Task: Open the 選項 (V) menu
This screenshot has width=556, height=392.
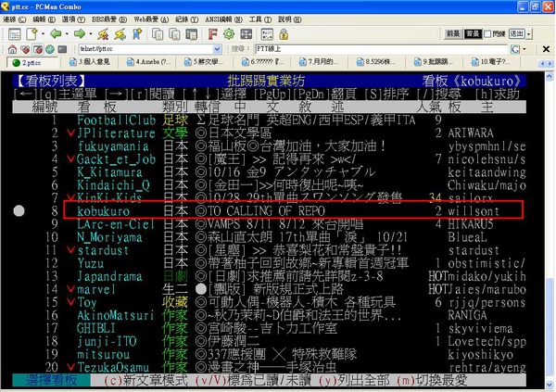Action: [73, 19]
